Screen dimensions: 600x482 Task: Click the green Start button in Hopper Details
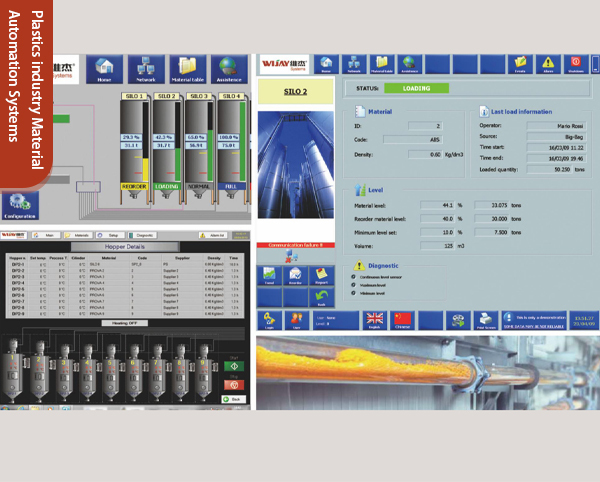click(x=234, y=366)
